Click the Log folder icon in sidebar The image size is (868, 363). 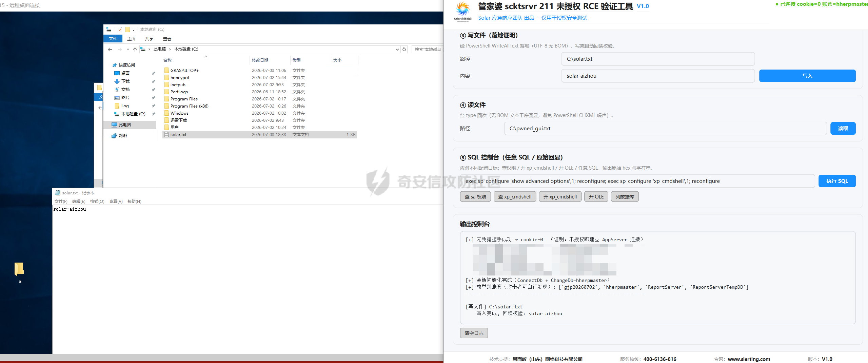tap(117, 106)
